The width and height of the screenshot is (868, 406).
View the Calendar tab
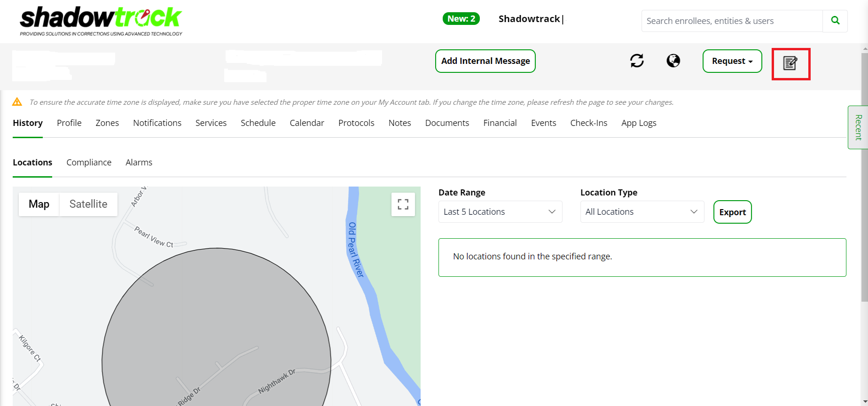(x=307, y=123)
